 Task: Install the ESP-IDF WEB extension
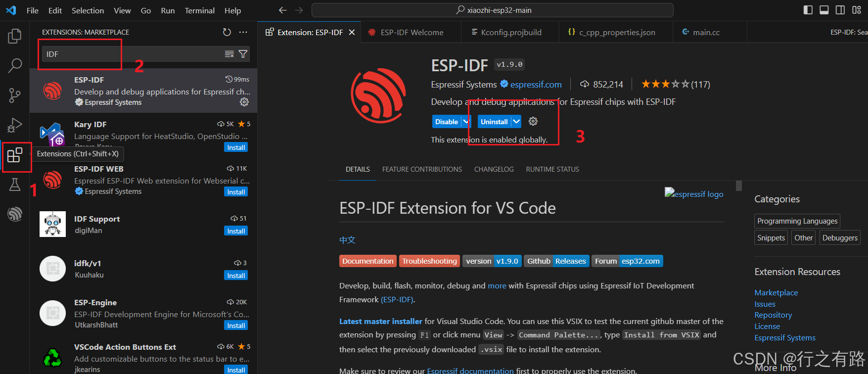tap(236, 192)
